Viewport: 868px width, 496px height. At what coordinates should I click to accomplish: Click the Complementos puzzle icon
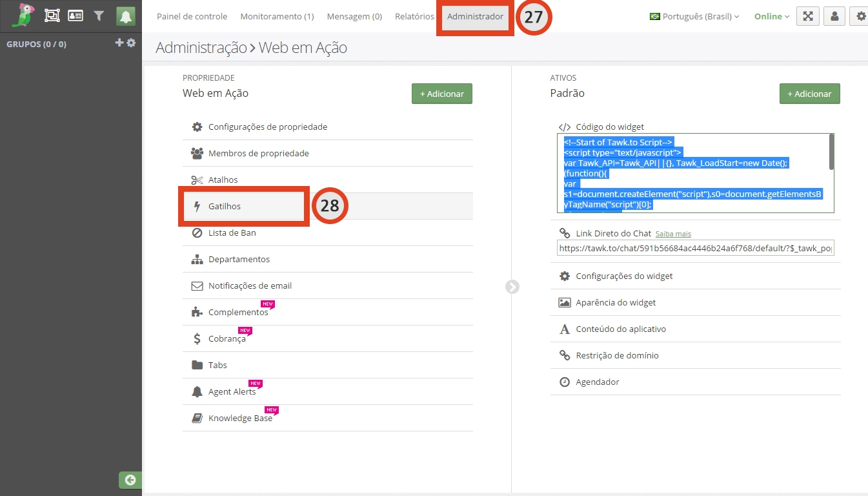point(197,312)
